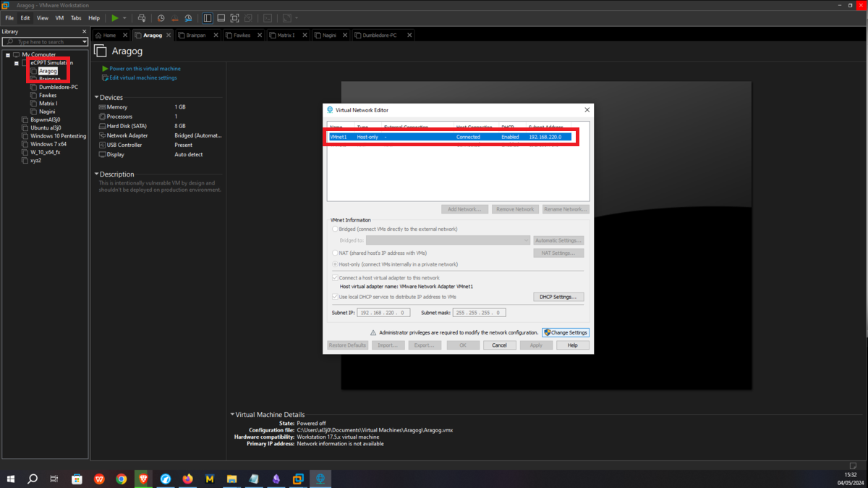Select Windows 7 x64 in library

[x=48, y=144]
